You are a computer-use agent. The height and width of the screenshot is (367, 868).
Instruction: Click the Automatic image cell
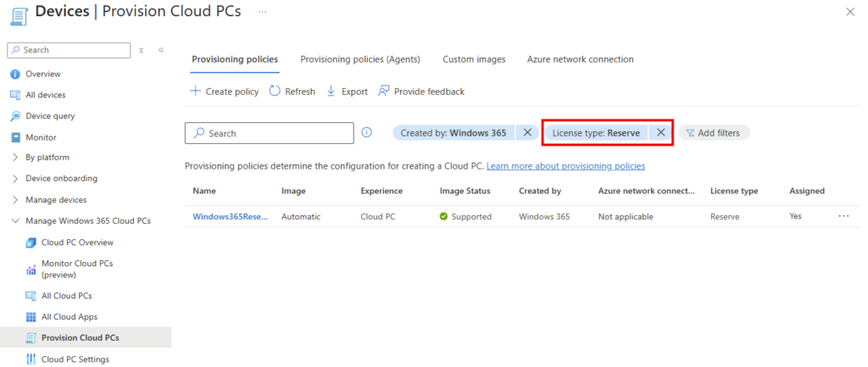click(x=301, y=216)
